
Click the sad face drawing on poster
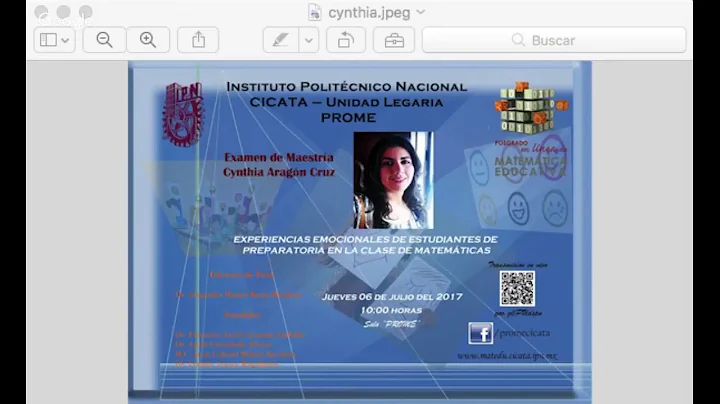click(555, 208)
